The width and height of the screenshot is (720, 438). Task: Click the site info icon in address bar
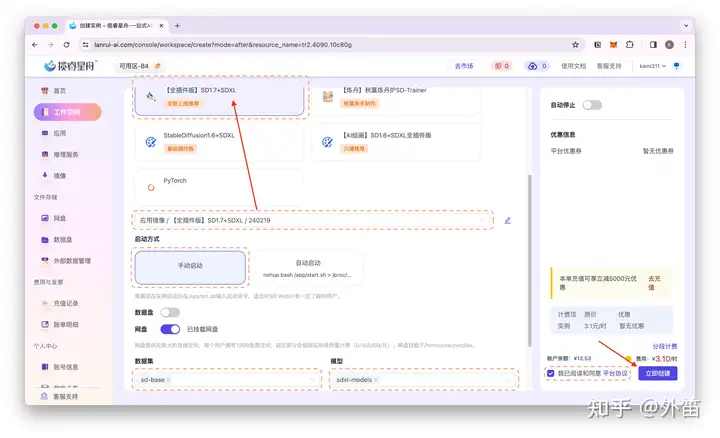point(85,45)
